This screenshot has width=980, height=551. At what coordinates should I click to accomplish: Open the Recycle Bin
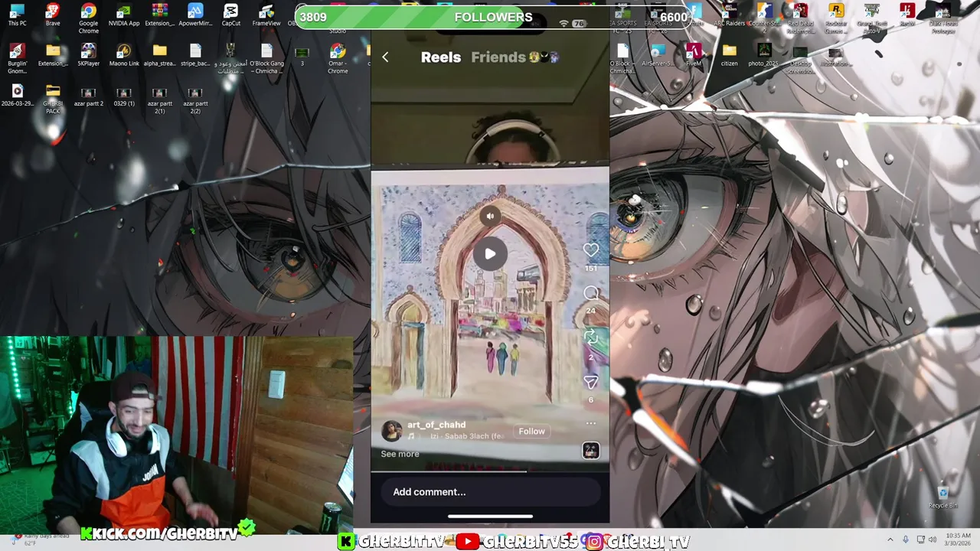click(943, 497)
